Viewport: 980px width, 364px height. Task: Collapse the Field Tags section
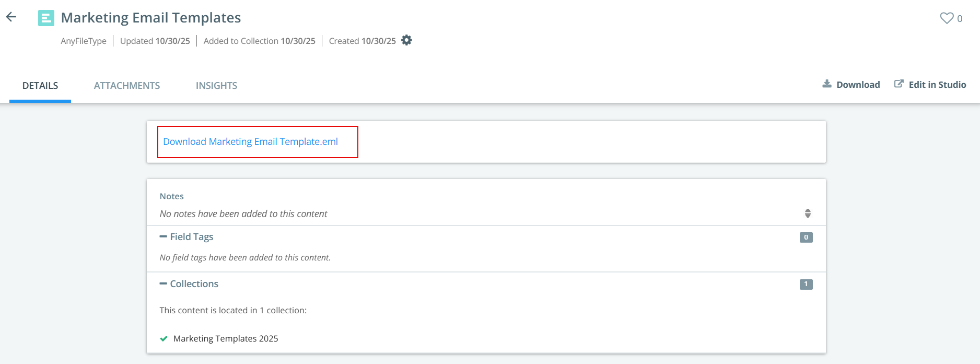click(x=164, y=237)
